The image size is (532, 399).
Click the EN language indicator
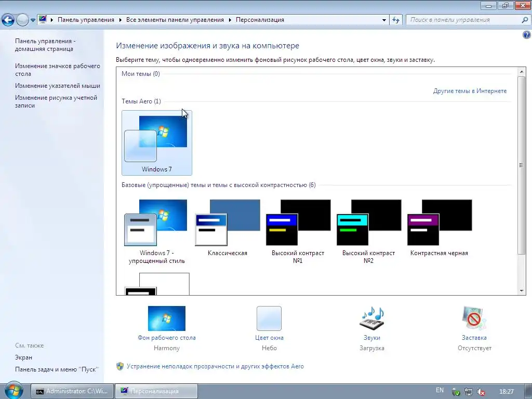[440, 390]
